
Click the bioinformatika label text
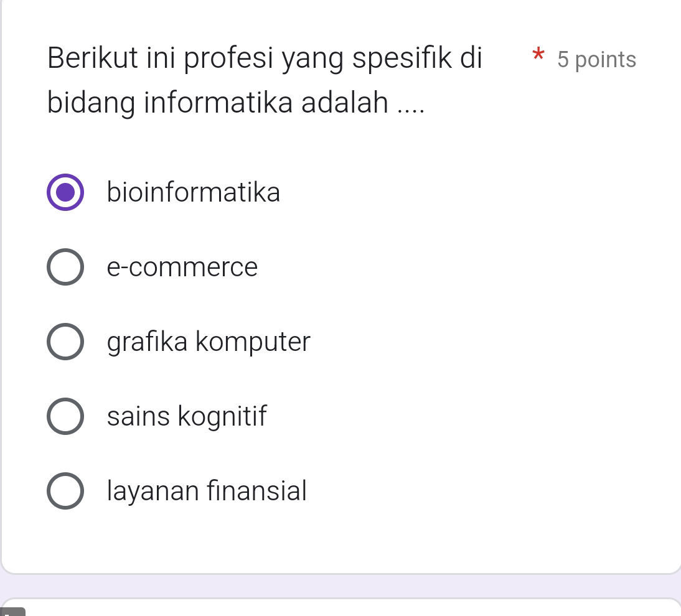pos(194,192)
